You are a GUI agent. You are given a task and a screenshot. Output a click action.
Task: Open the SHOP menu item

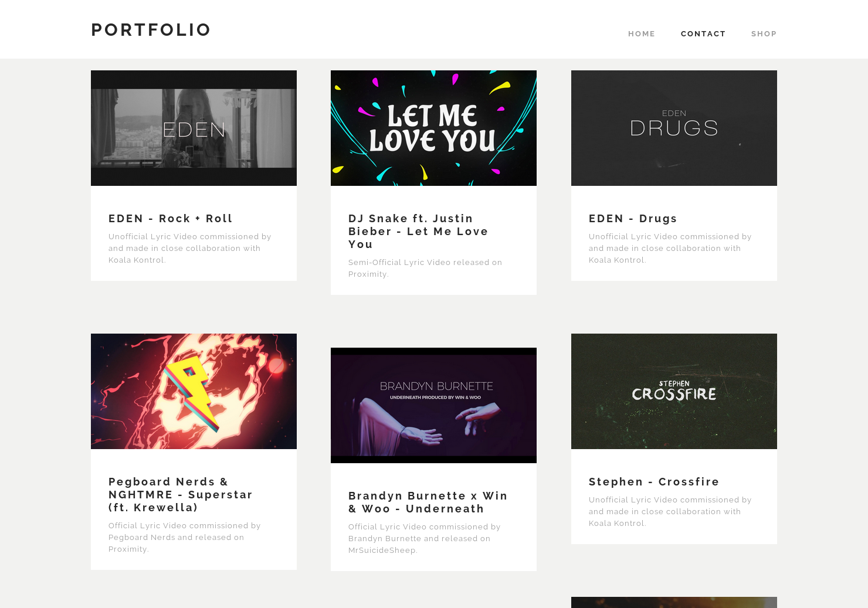[x=764, y=34]
